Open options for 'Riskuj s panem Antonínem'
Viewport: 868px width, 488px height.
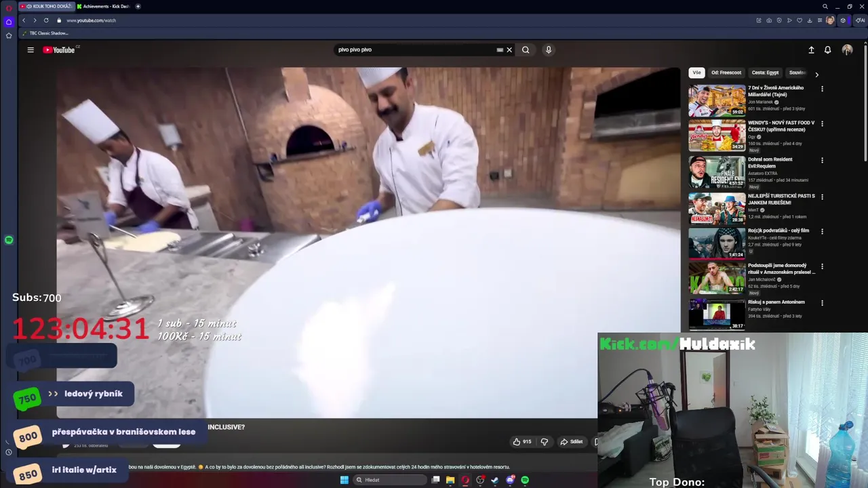point(822,303)
